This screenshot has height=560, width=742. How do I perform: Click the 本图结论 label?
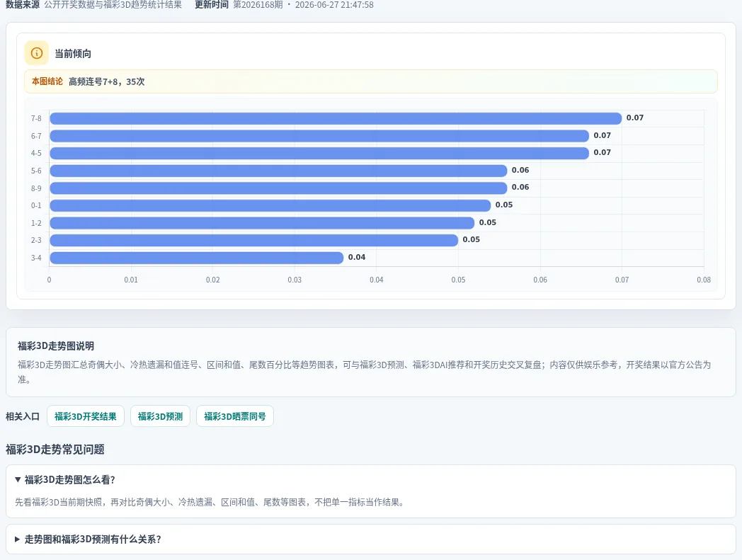click(47, 81)
